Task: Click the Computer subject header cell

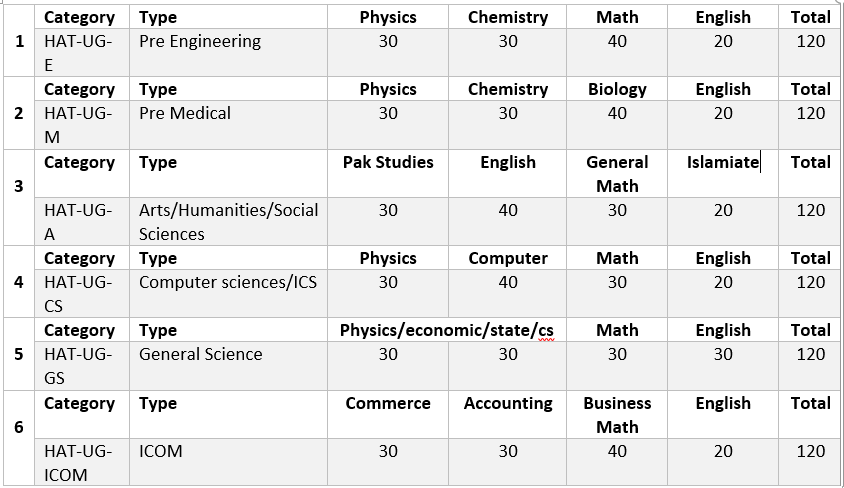Action: [x=508, y=258]
